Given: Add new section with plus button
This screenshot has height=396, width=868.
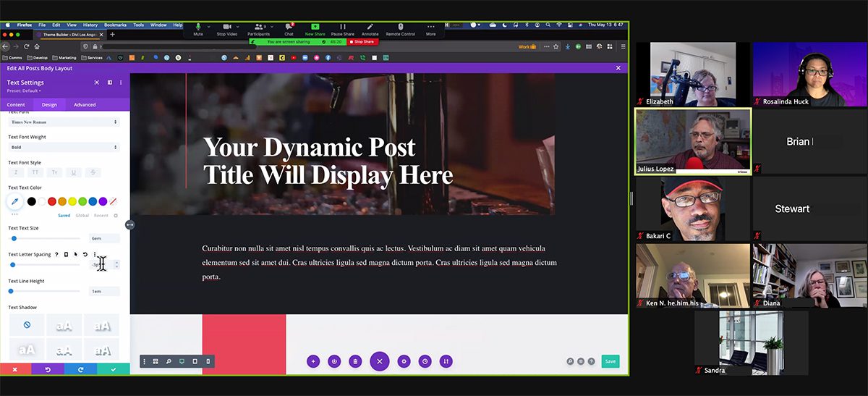Looking at the screenshot, I should pos(313,361).
